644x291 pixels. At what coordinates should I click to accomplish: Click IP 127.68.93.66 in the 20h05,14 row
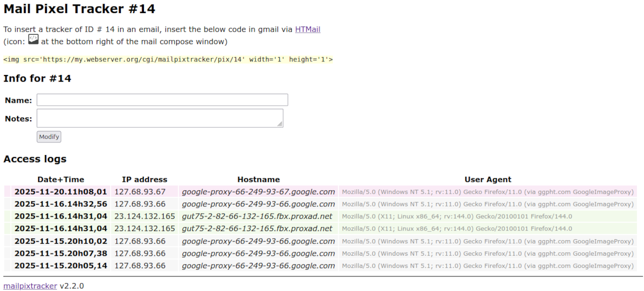coord(140,266)
